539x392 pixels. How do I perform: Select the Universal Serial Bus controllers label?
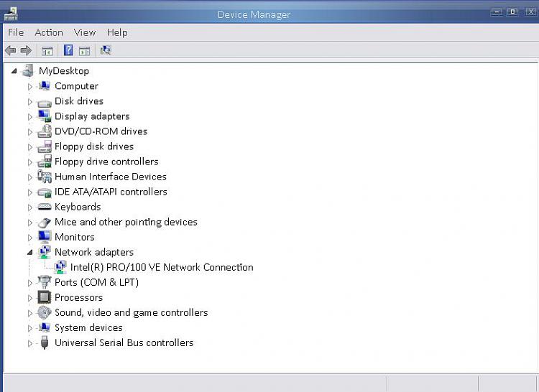(124, 342)
